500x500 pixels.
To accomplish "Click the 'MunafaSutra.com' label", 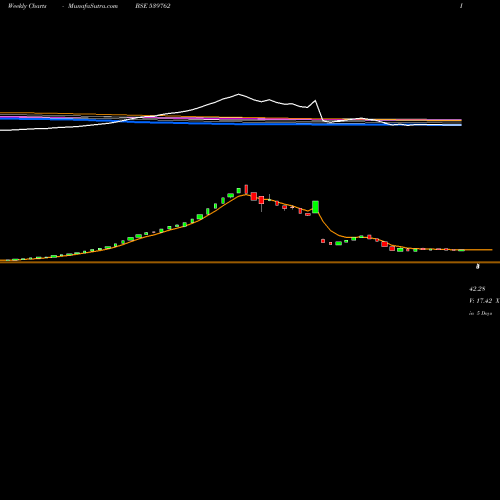I will (x=93, y=6).
